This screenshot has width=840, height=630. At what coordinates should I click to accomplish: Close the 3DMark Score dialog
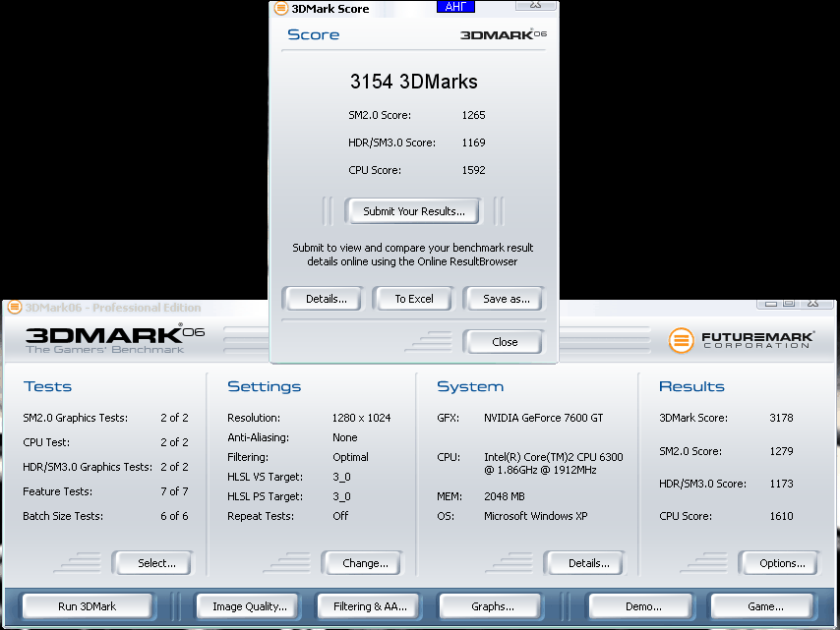point(505,342)
